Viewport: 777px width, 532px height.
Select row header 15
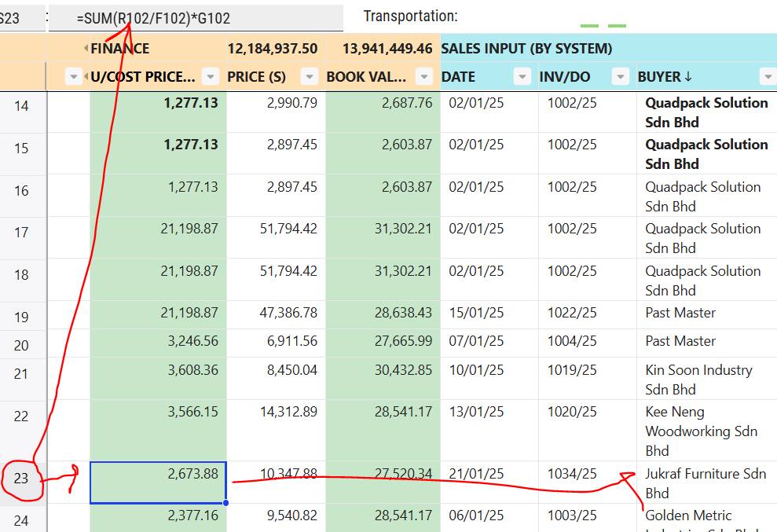(x=21, y=153)
